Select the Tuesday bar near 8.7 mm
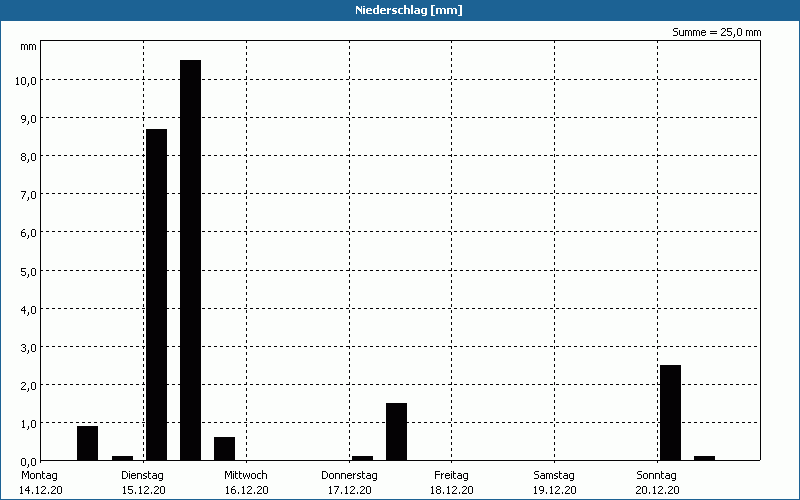The height and width of the screenshot is (500, 800). click(157, 294)
